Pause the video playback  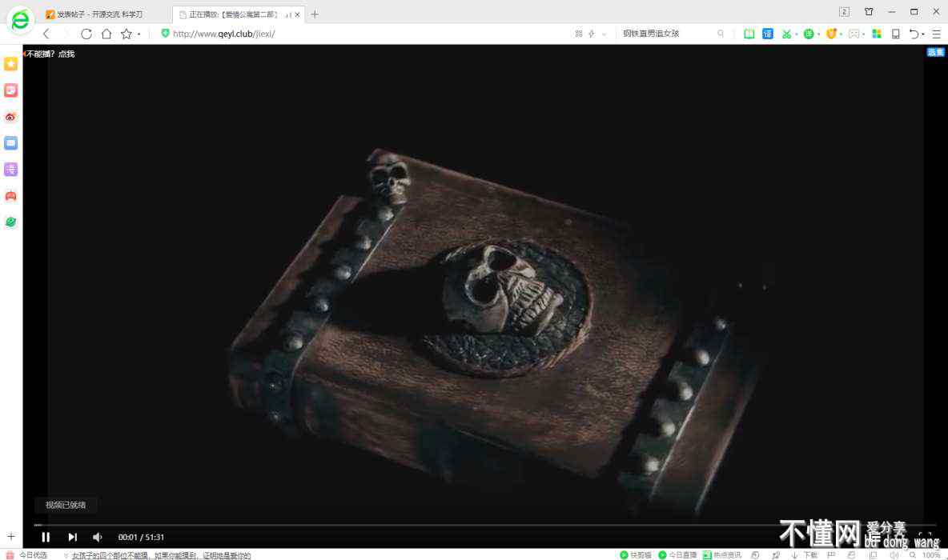point(46,537)
